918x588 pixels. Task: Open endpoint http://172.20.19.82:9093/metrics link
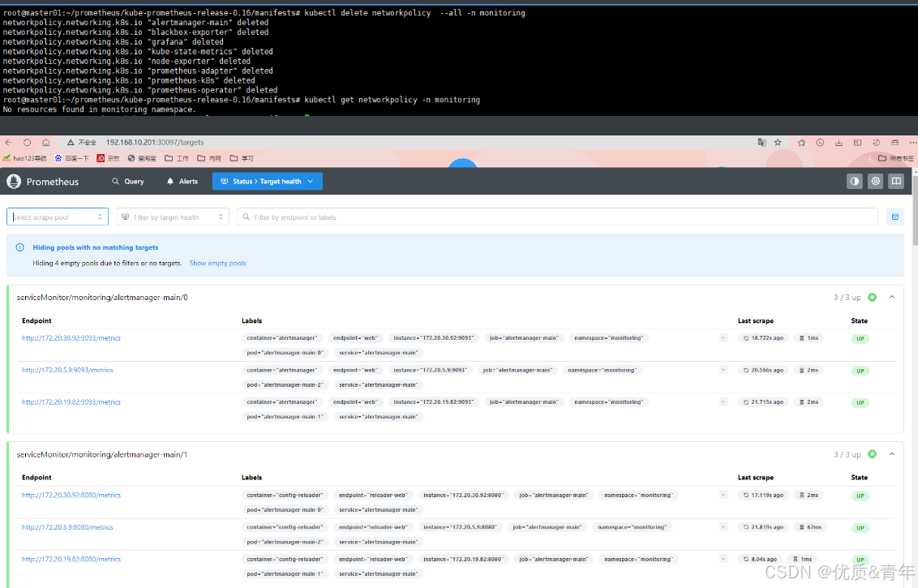71,402
